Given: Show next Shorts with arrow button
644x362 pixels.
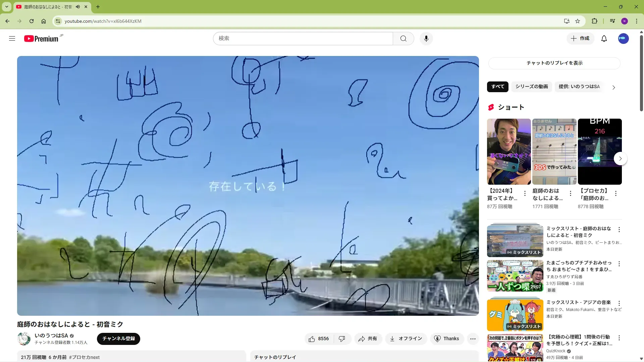Looking at the screenshot, I should point(620,159).
